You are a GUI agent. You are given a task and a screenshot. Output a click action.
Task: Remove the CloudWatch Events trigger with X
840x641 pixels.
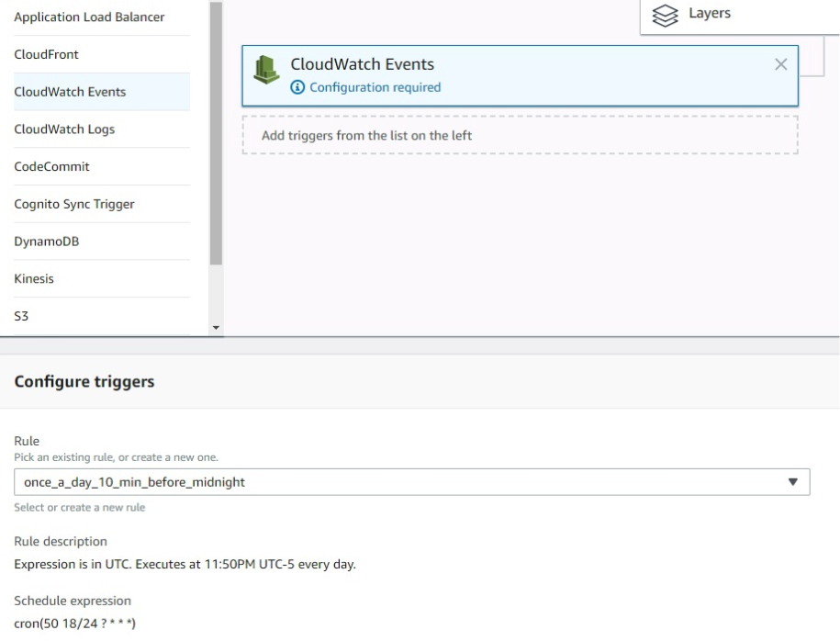[x=780, y=64]
